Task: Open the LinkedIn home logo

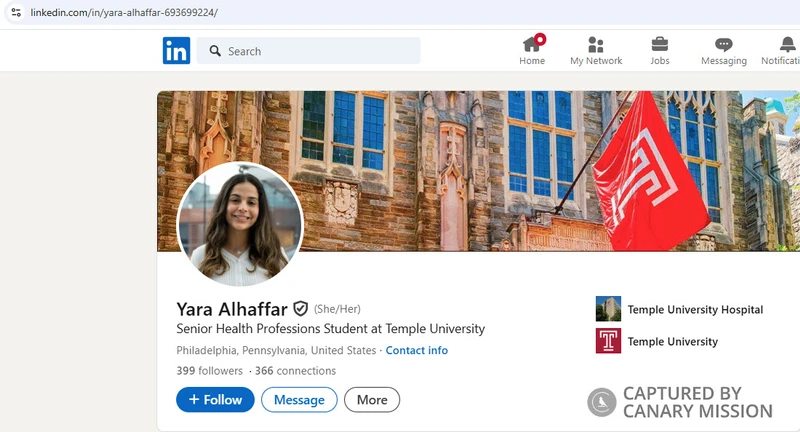Action: (177, 50)
